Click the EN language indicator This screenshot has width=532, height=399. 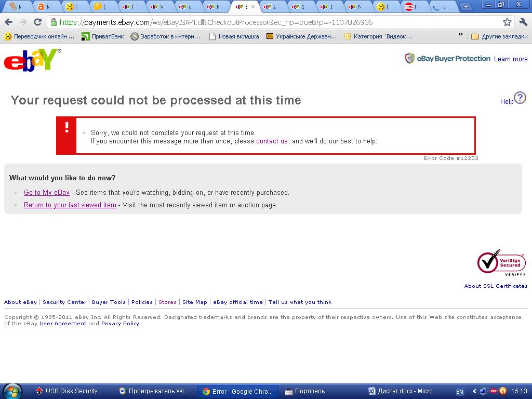459,392
